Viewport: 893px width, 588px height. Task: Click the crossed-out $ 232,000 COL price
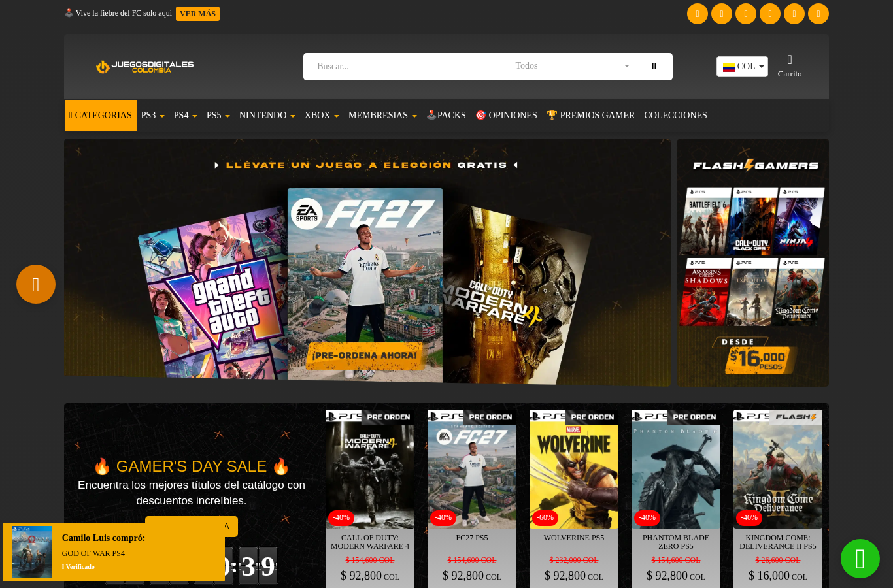pos(574,560)
